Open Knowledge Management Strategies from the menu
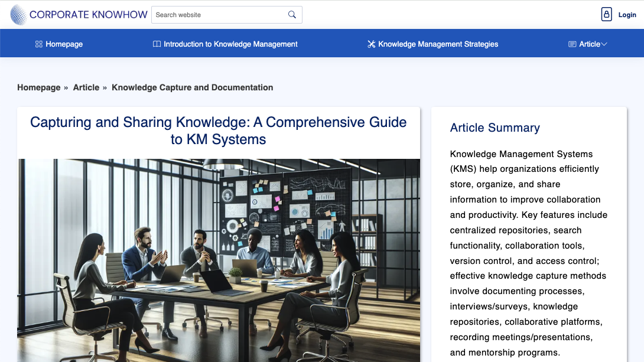This screenshot has width=644, height=362. pos(438,44)
